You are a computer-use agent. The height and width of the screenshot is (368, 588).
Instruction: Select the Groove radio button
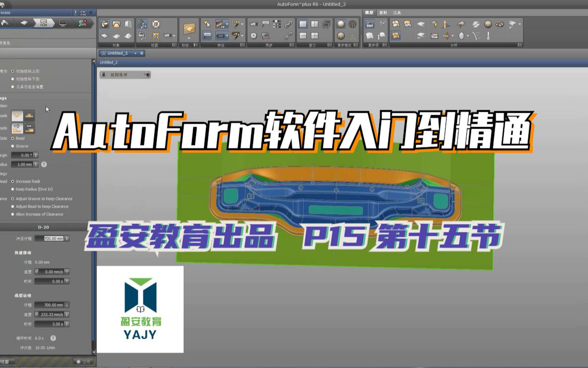tap(12, 146)
